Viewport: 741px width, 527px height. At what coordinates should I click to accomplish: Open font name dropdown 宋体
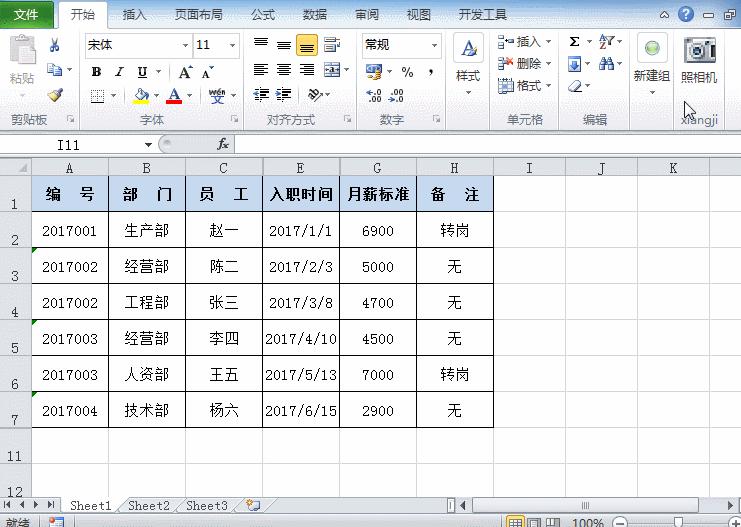pyautogui.click(x=185, y=45)
